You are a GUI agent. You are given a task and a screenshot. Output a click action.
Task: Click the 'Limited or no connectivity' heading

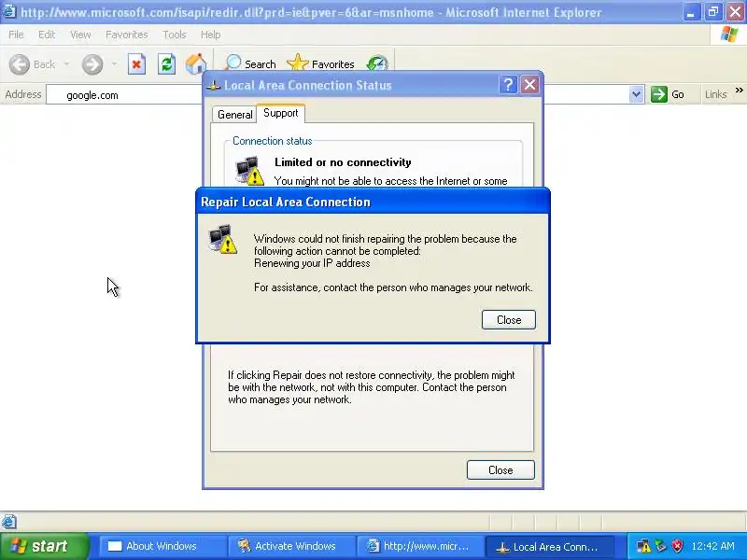click(x=343, y=162)
